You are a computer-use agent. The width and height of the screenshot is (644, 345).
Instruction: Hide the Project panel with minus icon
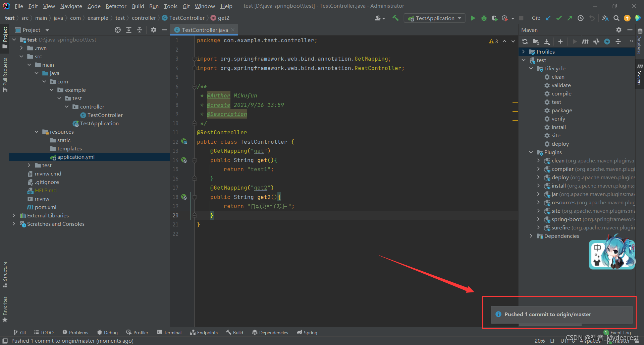164,30
